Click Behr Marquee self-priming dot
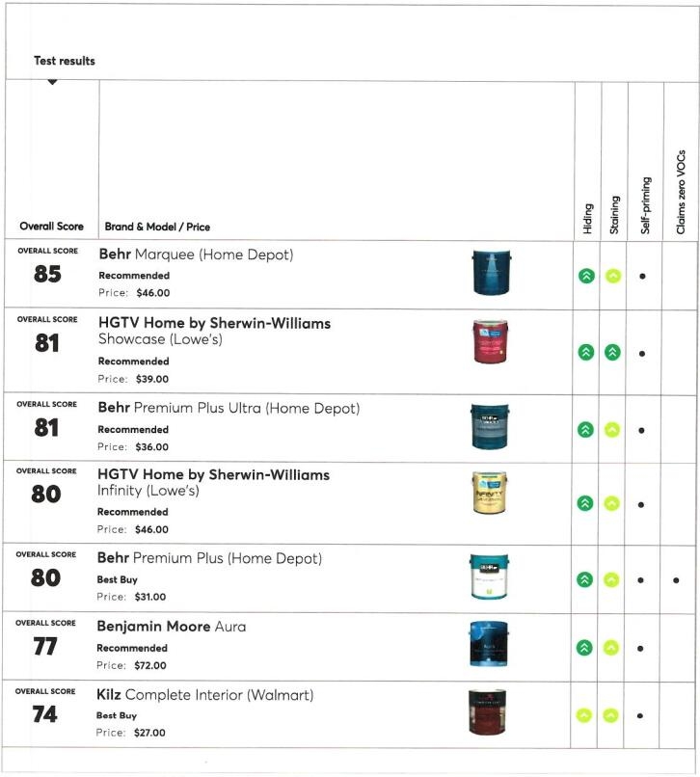700x777 pixels. (x=641, y=277)
